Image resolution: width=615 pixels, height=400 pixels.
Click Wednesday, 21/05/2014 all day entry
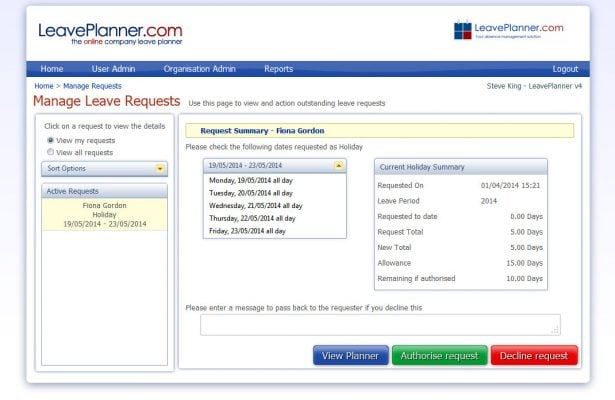tap(256, 205)
